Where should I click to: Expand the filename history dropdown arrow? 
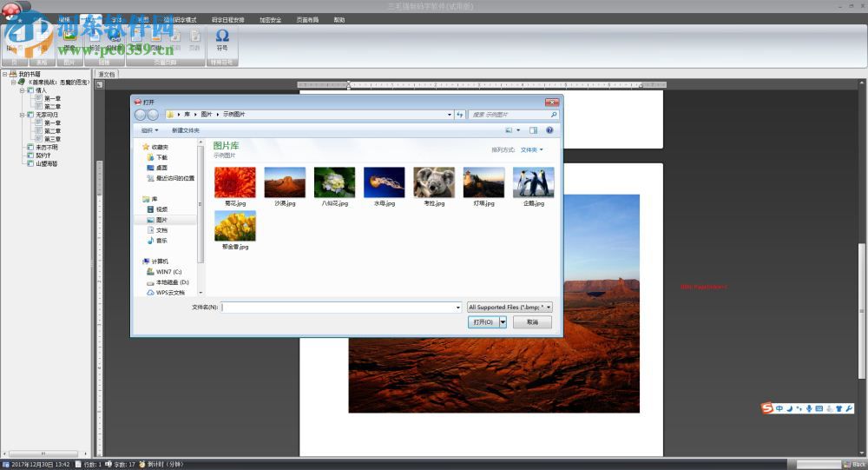coord(457,307)
